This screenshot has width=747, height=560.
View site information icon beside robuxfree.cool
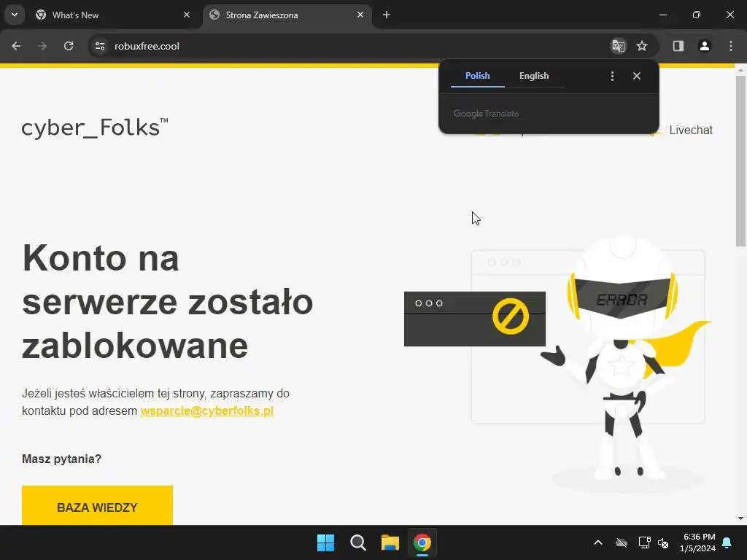coord(100,46)
